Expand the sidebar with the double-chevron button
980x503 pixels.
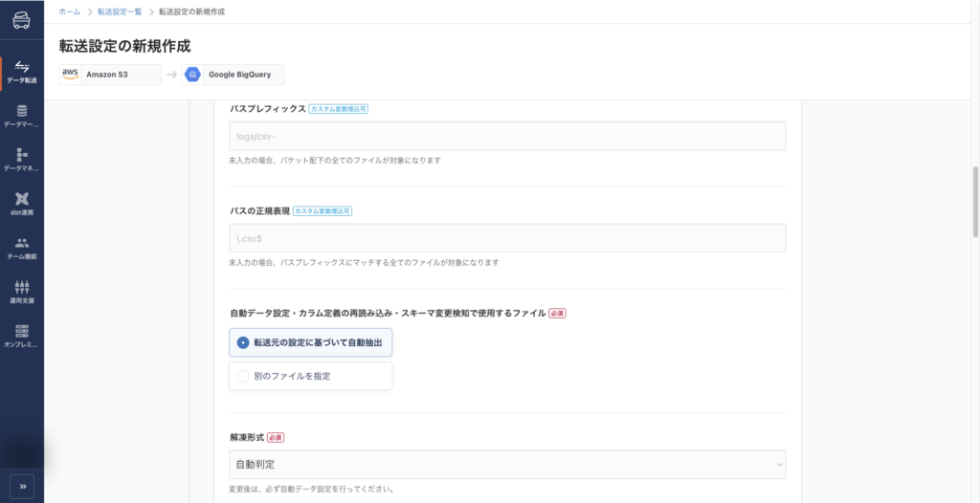[x=22, y=485]
